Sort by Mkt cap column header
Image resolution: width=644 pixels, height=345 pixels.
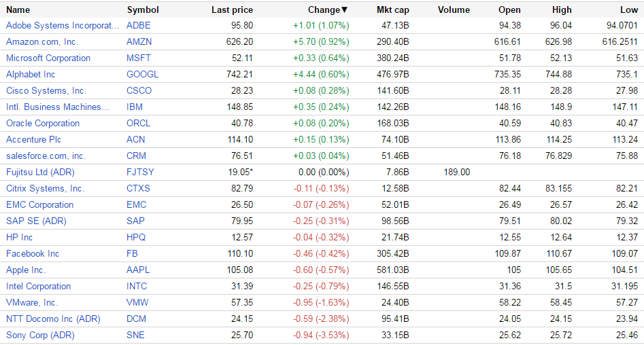click(x=393, y=10)
